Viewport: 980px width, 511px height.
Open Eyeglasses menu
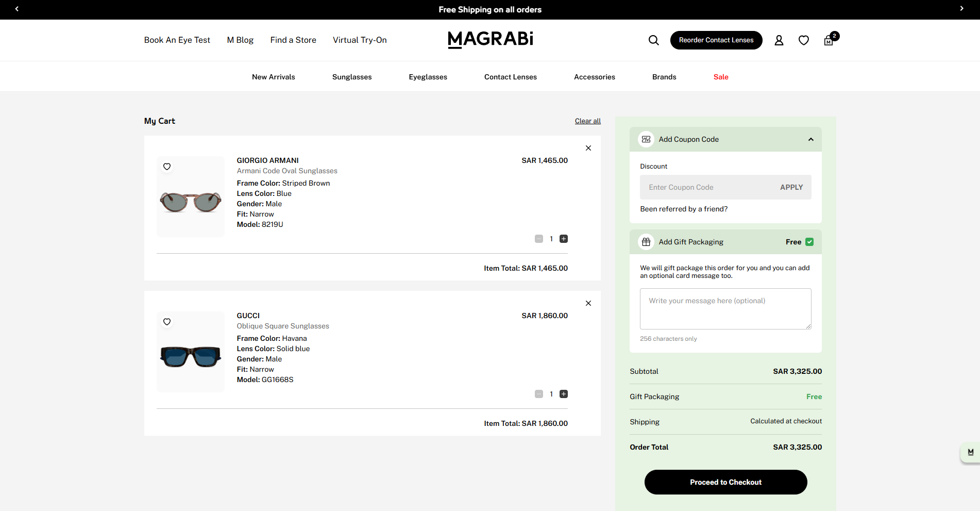pos(428,77)
